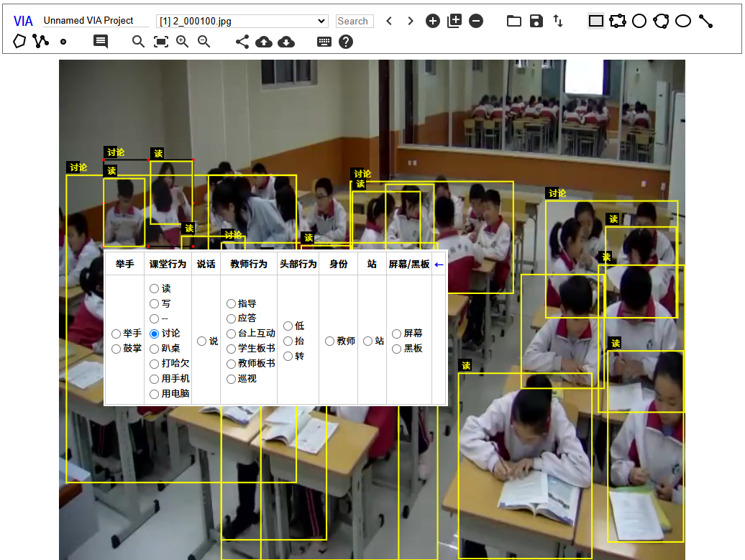745x560 pixels.
Task: Click cloud upload icon
Action: tap(264, 42)
